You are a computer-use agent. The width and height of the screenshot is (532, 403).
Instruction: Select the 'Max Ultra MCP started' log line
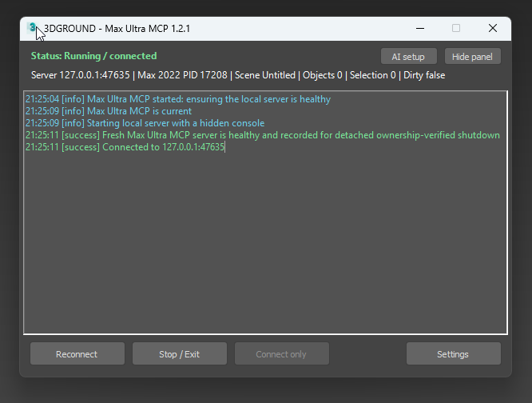click(x=178, y=99)
